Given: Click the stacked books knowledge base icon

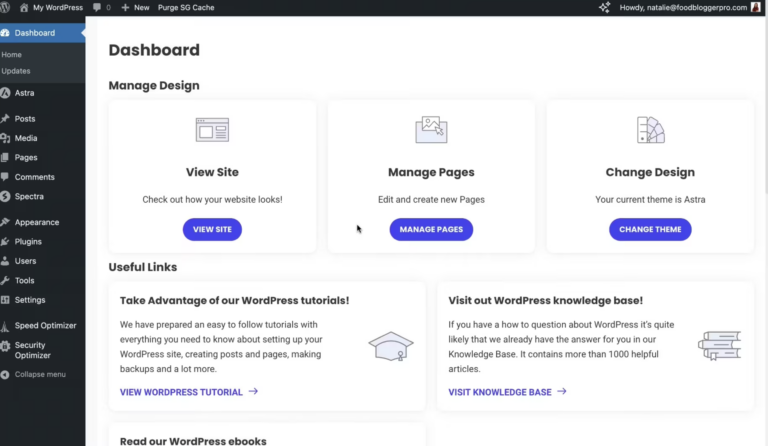Looking at the screenshot, I should pos(720,346).
